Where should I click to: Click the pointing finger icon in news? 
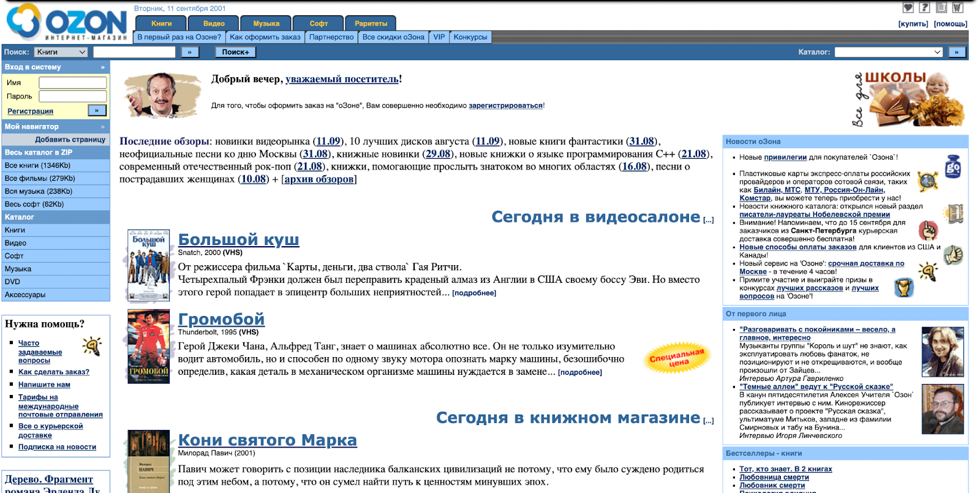point(929,230)
